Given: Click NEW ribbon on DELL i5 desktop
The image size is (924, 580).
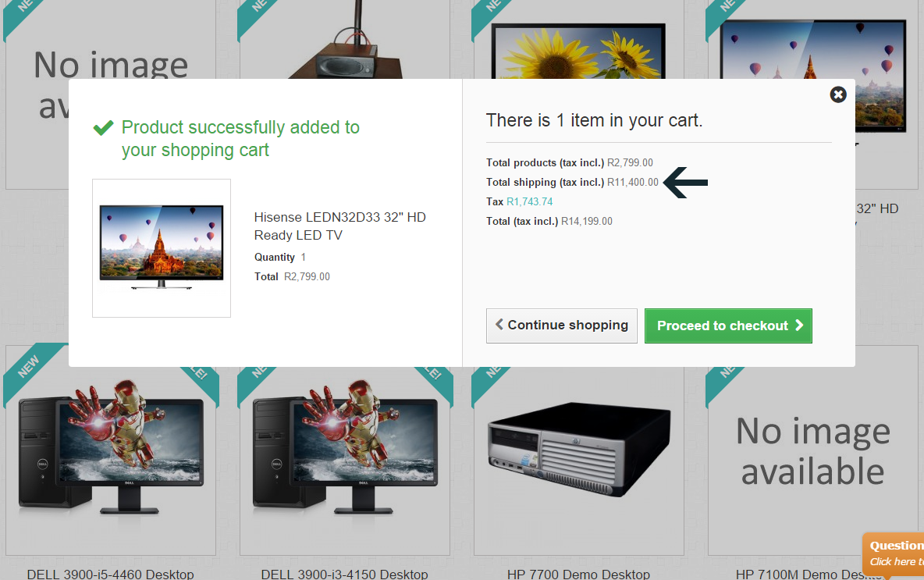Looking at the screenshot, I should 27,367.
